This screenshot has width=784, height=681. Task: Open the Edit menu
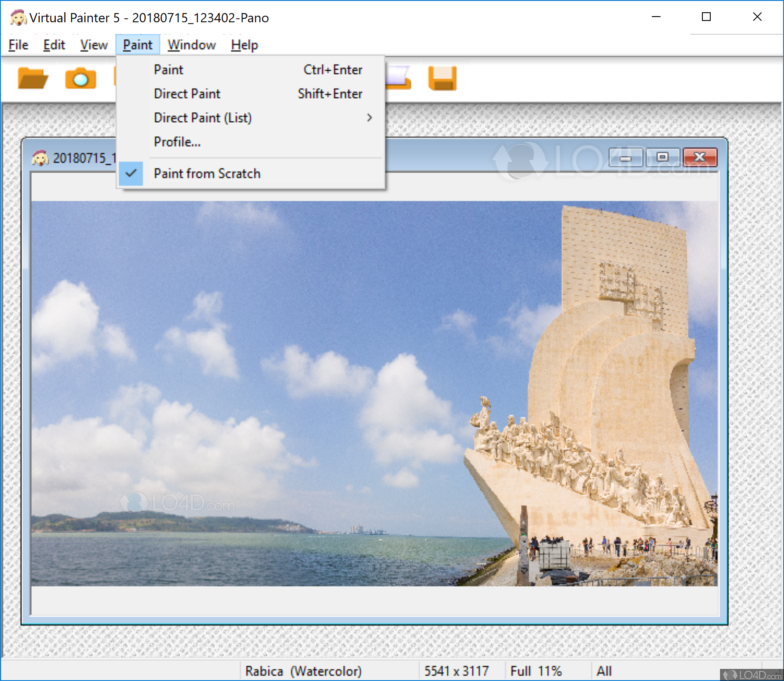[x=54, y=44]
